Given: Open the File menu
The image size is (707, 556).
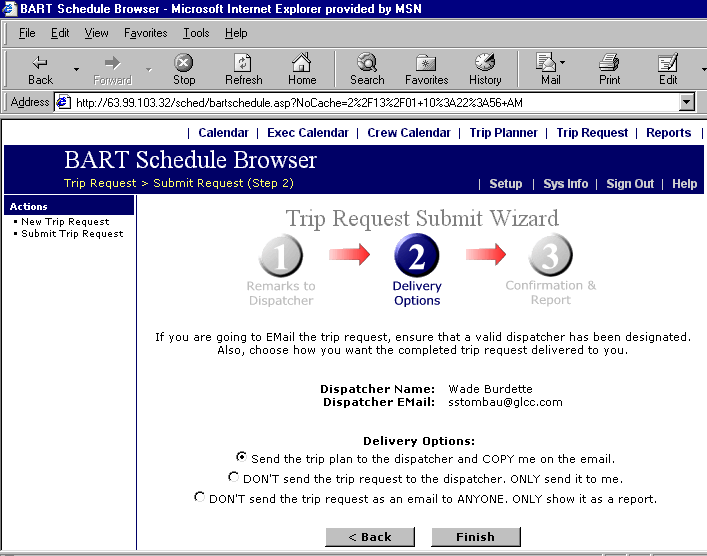Looking at the screenshot, I should tap(27, 33).
